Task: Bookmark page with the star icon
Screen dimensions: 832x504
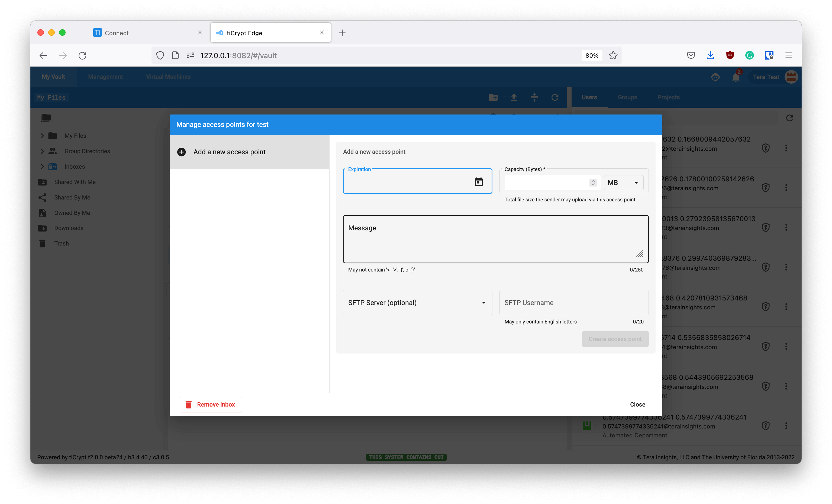Action: [613, 55]
